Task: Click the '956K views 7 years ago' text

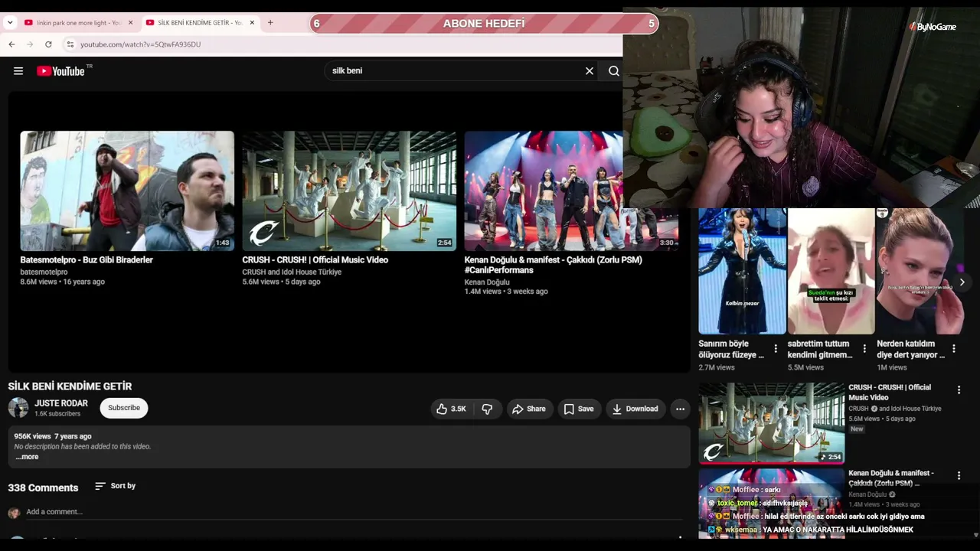Action: (x=53, y=436)
